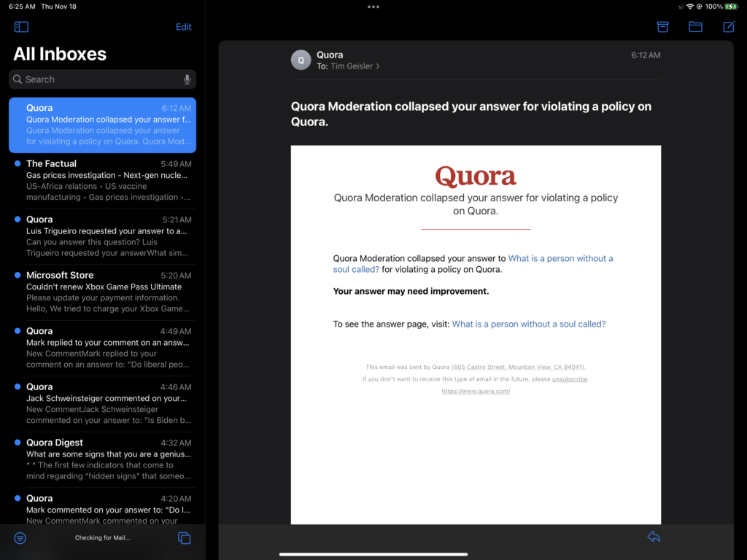Tap the Edit button in All Inboxes

183,27
